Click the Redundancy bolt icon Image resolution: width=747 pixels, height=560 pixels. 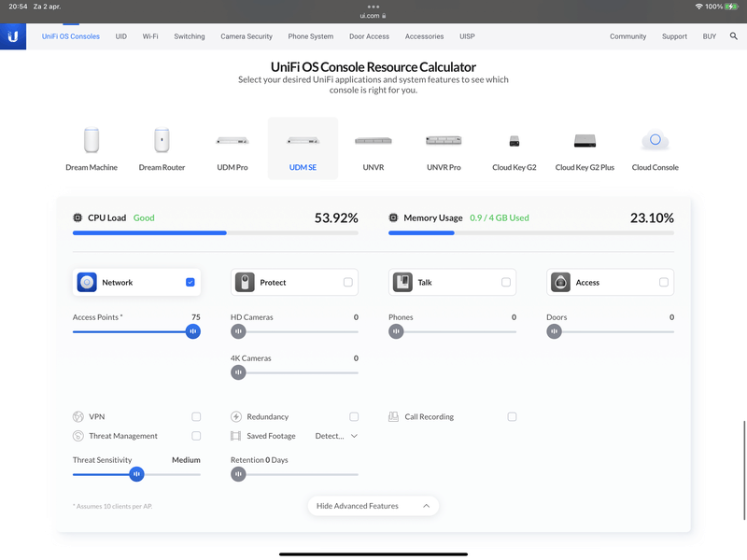[x=236, y=416]
